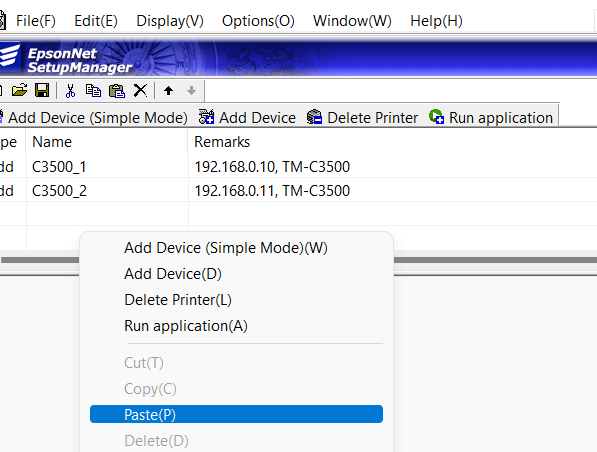
Task: Click the Move Up arrow icon
Action: coord(168,91)
